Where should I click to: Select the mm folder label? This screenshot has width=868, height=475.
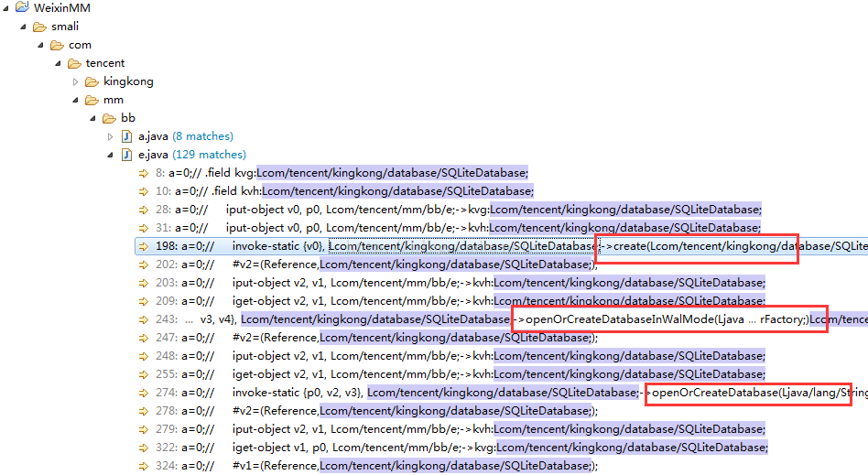114,100
